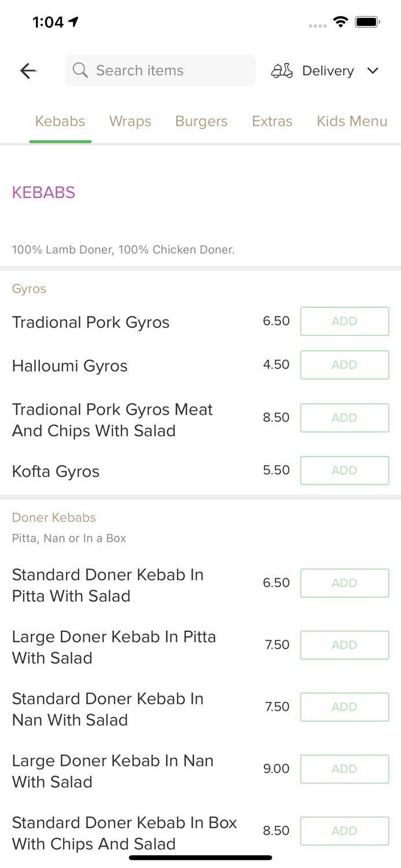Open the Delivery options chevron
The height and width of the screenshot is (868, 401).
[373, 71]
